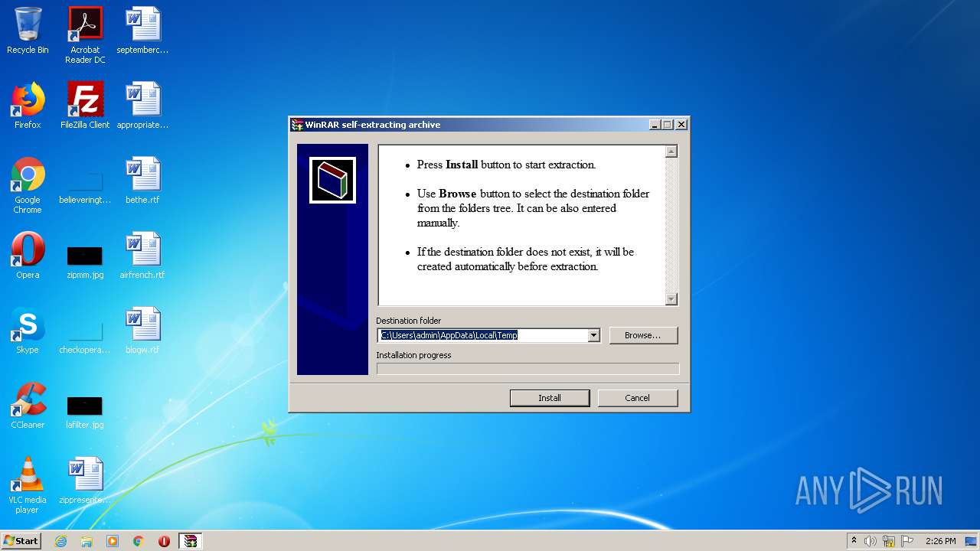The image size is (980, 551).
Task: Open Opera from the taskbar
Action: [164, 541]
